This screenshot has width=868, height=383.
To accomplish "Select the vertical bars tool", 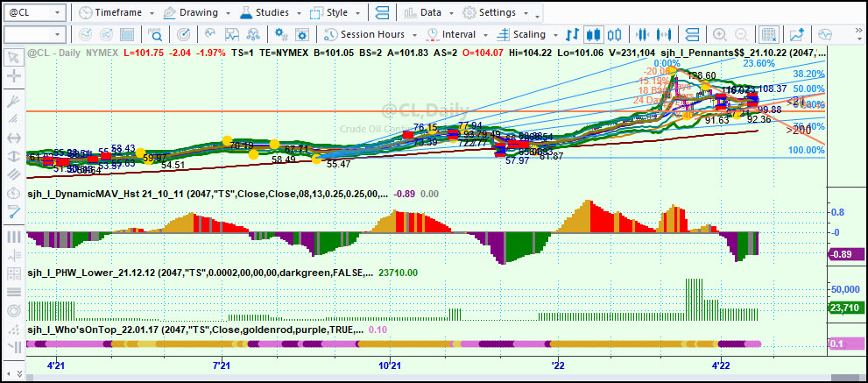I will (14, 237).
